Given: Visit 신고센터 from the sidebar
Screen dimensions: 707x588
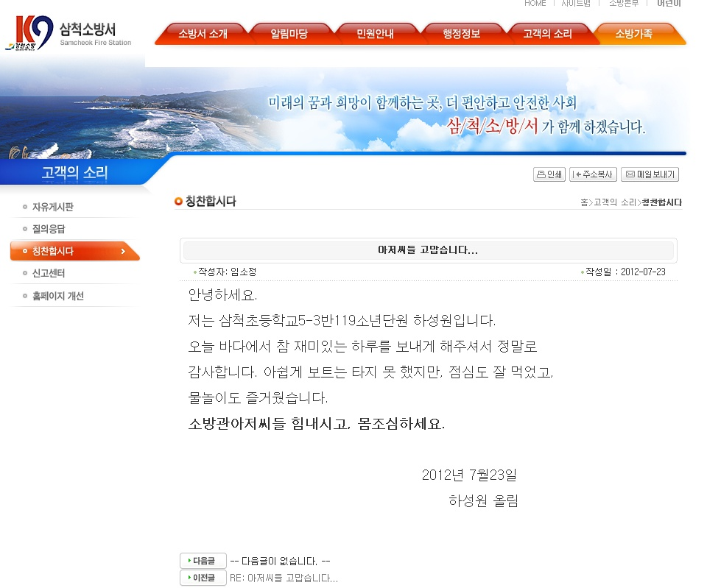Looking at the screenshot, I should [x=49, y=273].
